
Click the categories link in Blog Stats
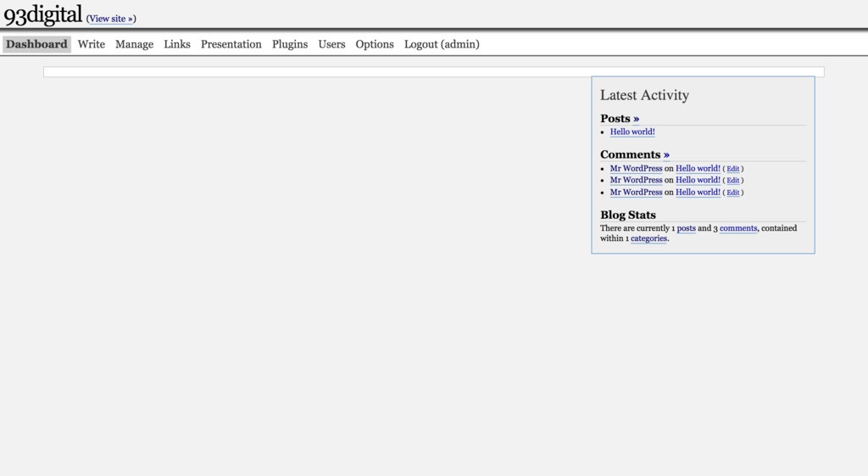pyautogui.click(x=648, y=239)
